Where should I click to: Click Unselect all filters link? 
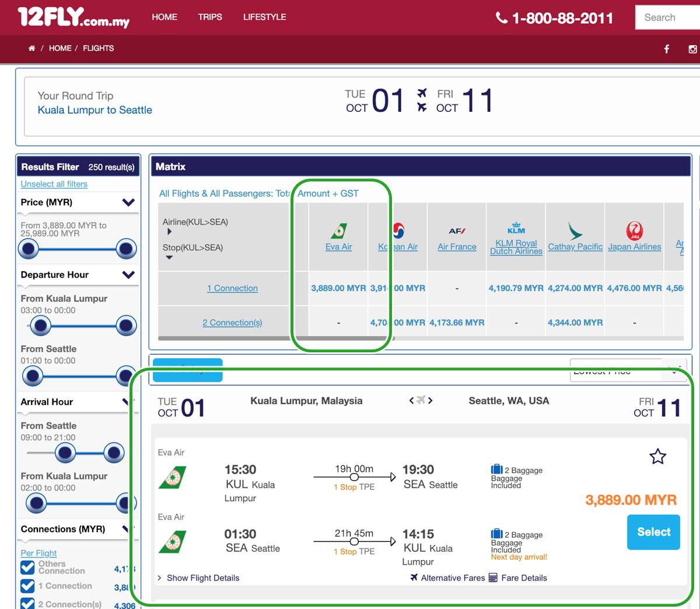[54, 184]
